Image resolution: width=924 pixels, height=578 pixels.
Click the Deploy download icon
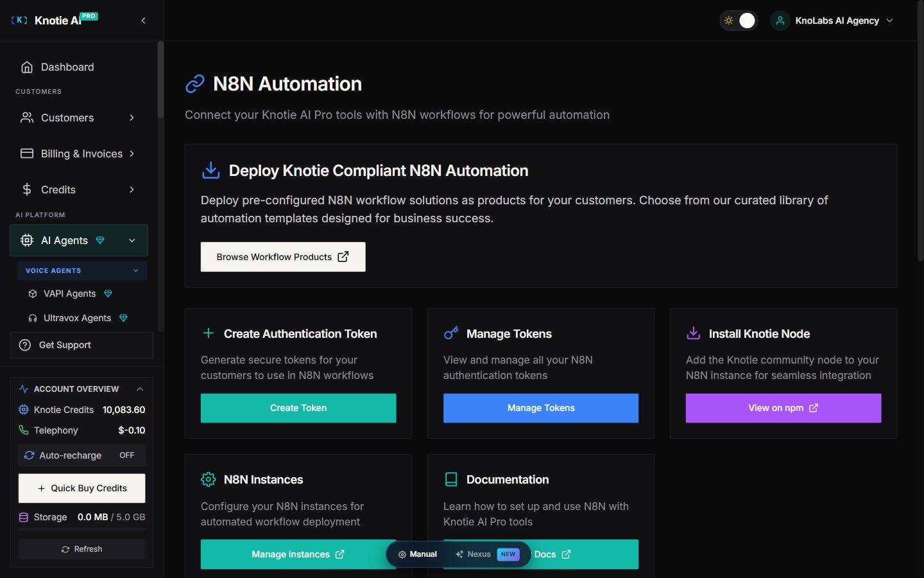210,170
